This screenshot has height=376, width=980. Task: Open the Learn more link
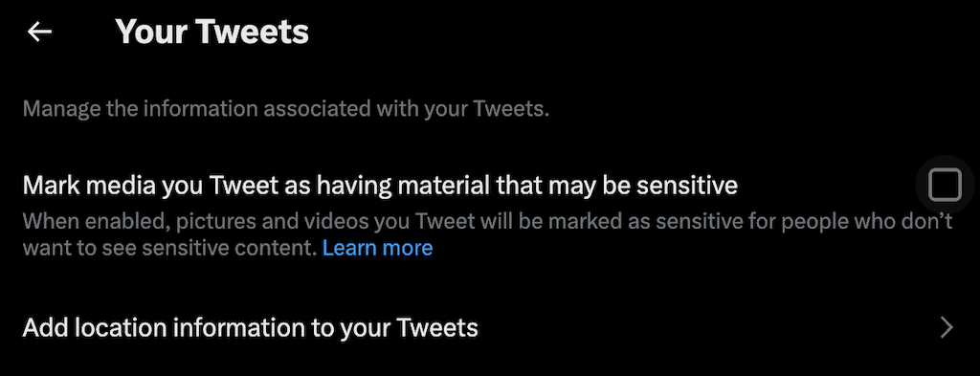pyautogui.click(x=377, y=248)
